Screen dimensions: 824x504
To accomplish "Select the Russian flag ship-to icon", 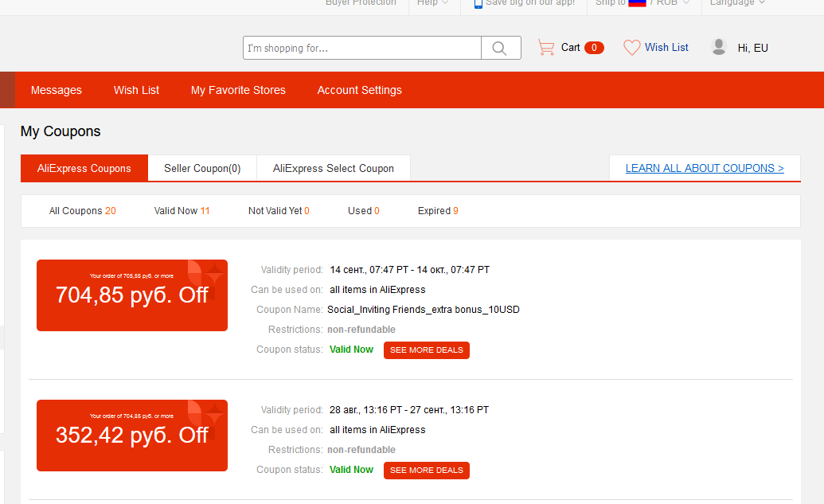I will pos(637,3).
